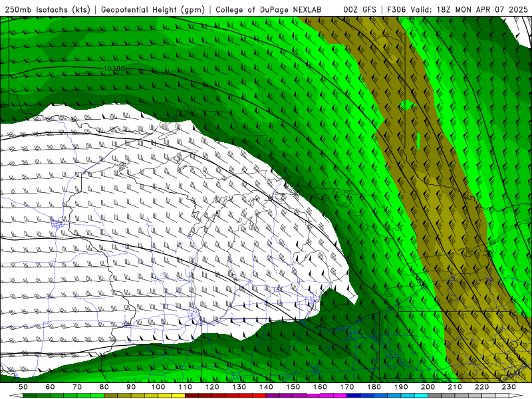Click the 150 kts colorbar label
Image resolution: width=532 pixels, height=399 pixels.
coord(293,387)
